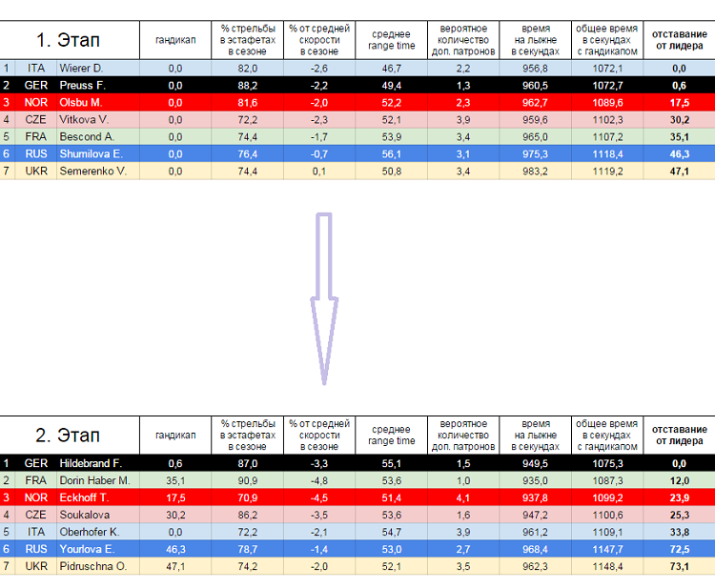Click "гандикап" header in the 1. Этап table

[x=175, y=40]
